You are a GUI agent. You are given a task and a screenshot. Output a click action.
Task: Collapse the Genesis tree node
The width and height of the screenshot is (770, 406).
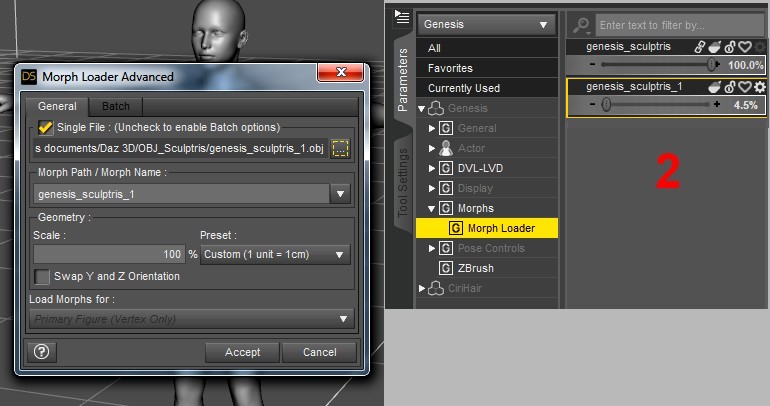[421, 108]
